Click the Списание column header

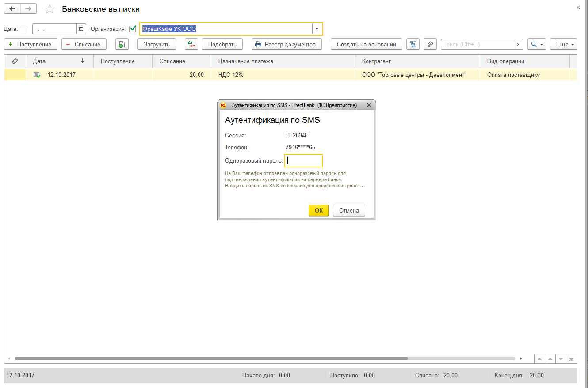click(182, 61)
